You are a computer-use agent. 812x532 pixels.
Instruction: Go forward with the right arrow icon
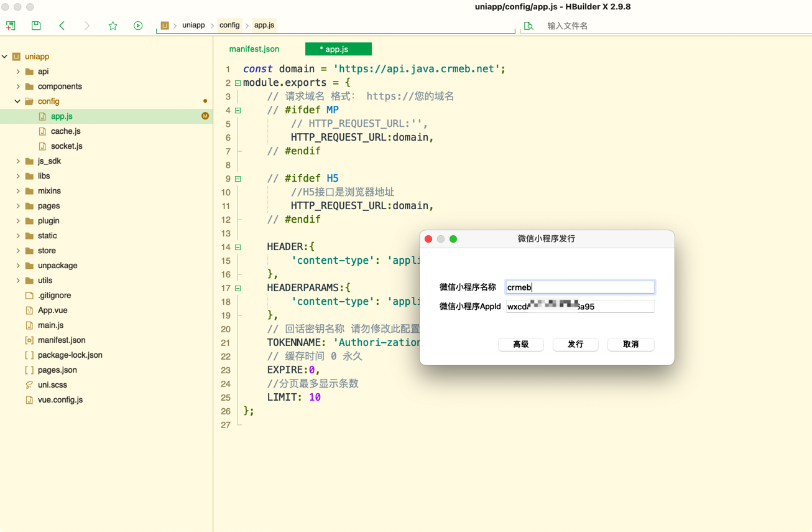point(87,26)
